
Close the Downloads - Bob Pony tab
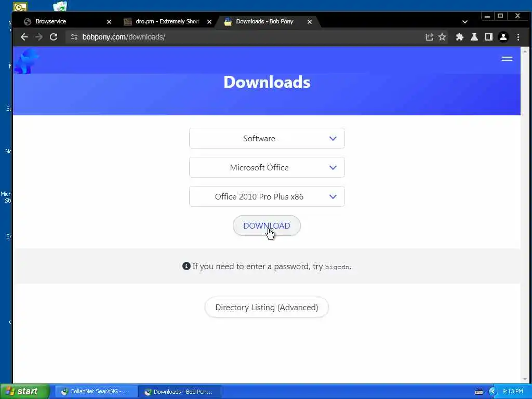click(x=310, y=22)
